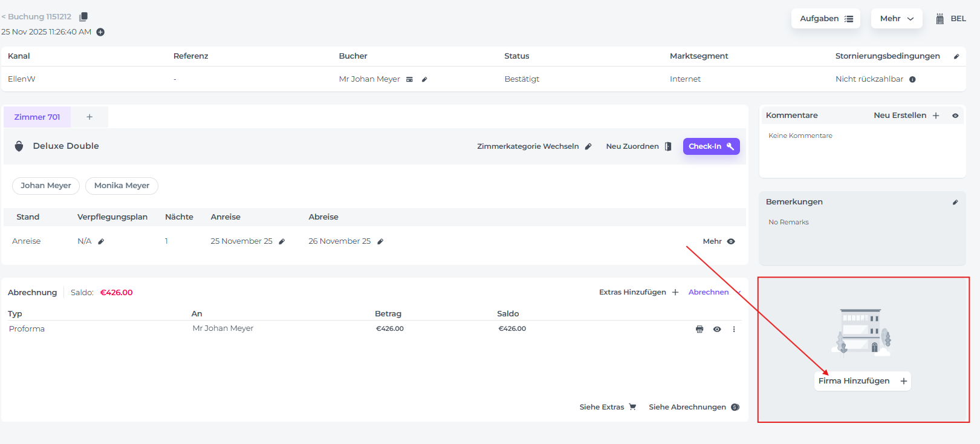The image size is (980, 444).
Task: Show more stay details via Mehr eye
Action: tap(731, 241)
